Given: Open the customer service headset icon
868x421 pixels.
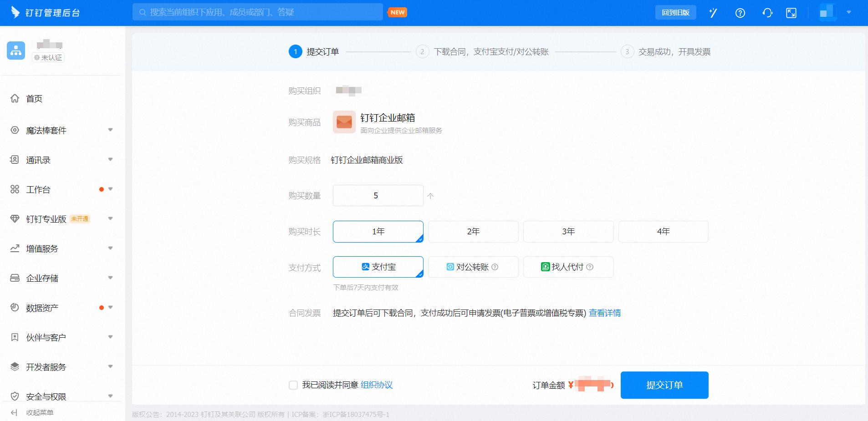Looking at the screenshot, I should (x=767, y=13).
